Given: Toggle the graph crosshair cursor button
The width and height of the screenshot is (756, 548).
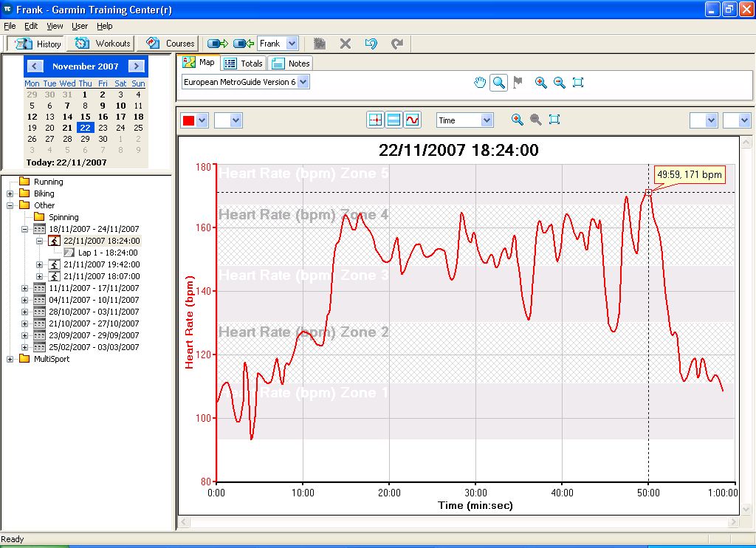Looking at the screenshot, I should (x=376, y=120).
